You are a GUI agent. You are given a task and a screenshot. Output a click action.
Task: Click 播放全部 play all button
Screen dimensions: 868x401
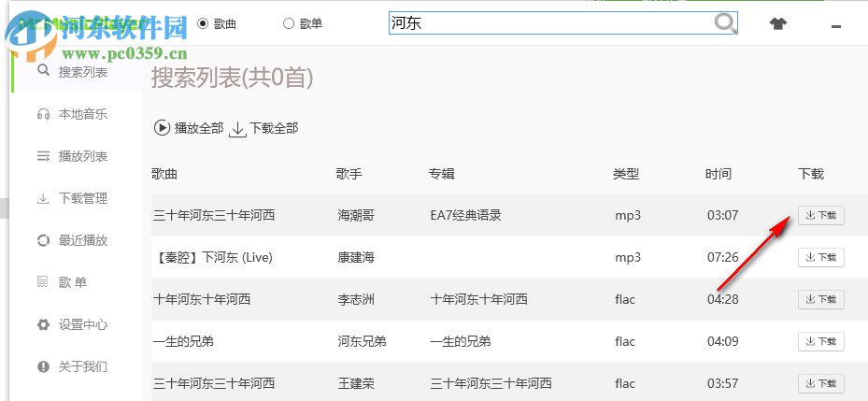(x=188, y=128)
